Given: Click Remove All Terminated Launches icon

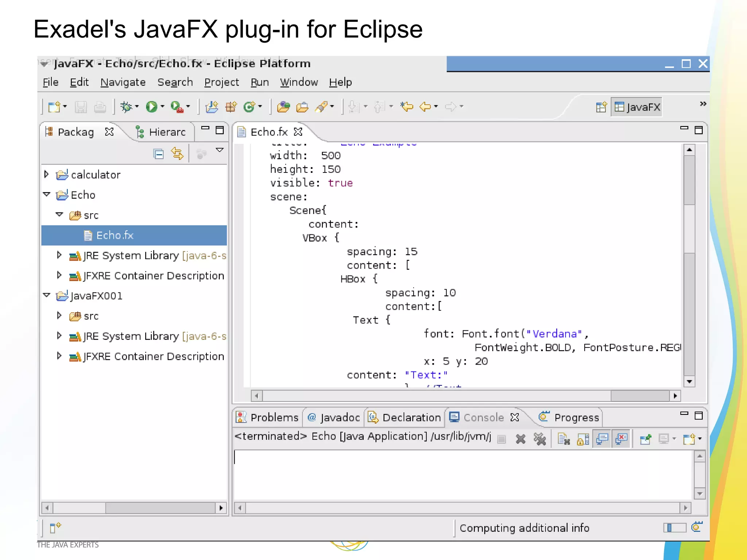Looking at the screenshot, I should click(x=539, y=439).
